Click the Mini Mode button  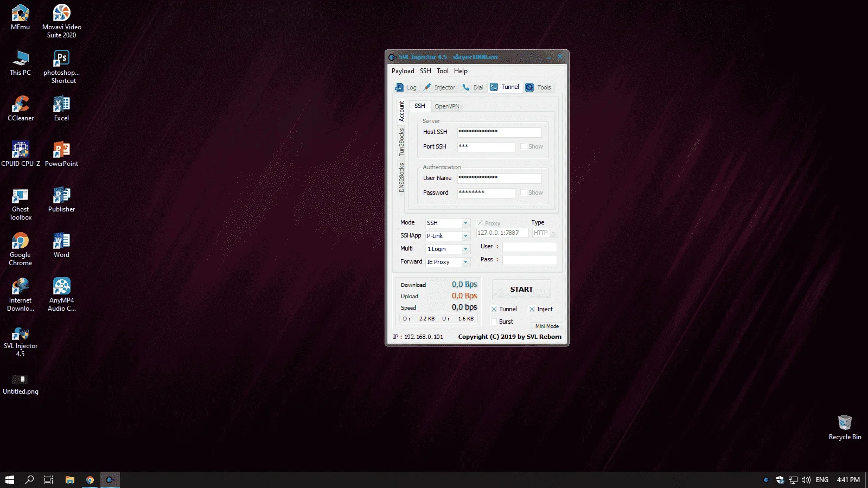click(547, 326)
